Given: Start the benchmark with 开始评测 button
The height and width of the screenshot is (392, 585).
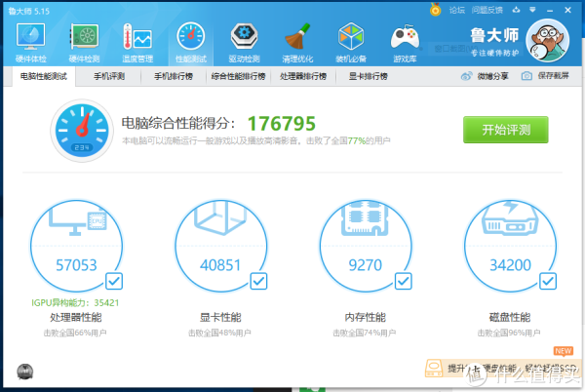Looking at the screenshot, I should point(506,130).
